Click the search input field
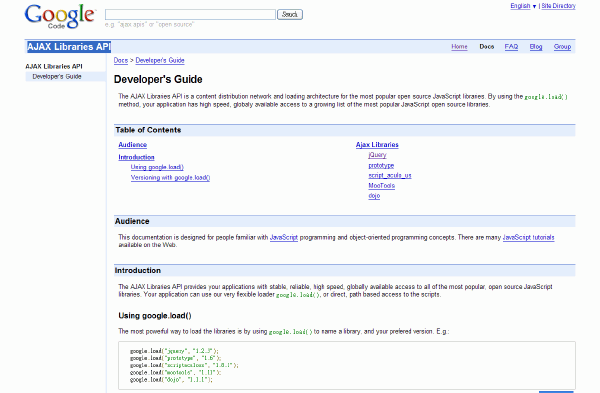 point(190,15)
